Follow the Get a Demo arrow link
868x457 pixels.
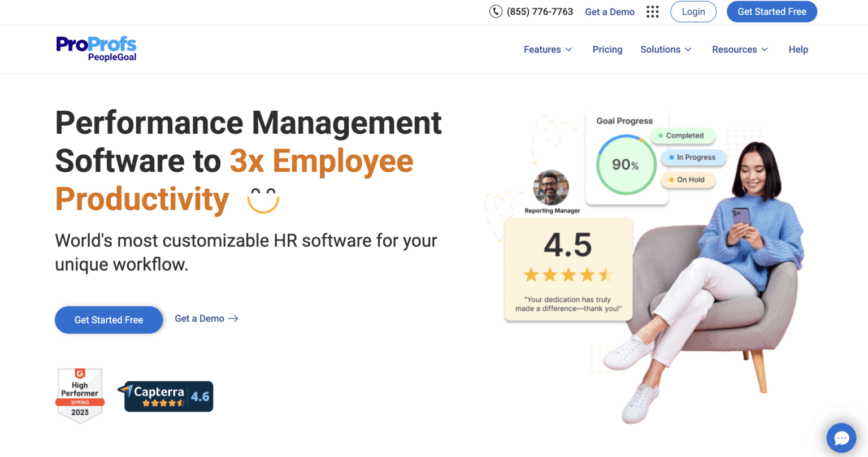(x=206, y=319)
